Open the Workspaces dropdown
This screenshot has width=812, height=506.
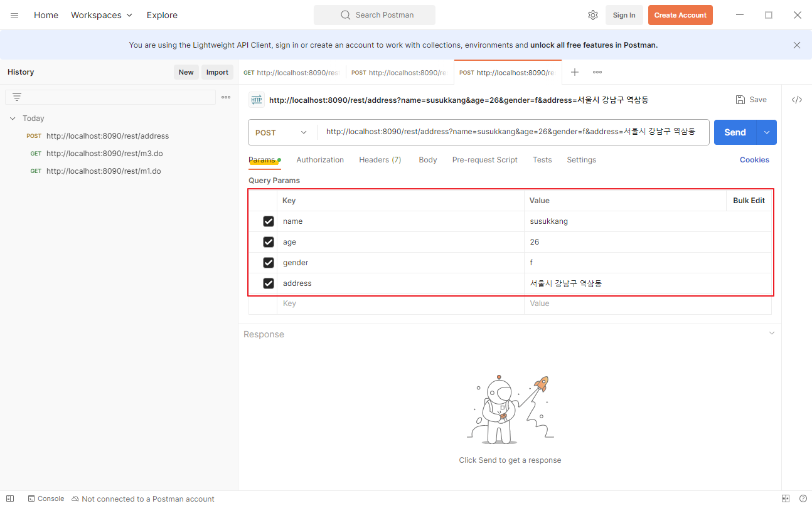(102, 15)
